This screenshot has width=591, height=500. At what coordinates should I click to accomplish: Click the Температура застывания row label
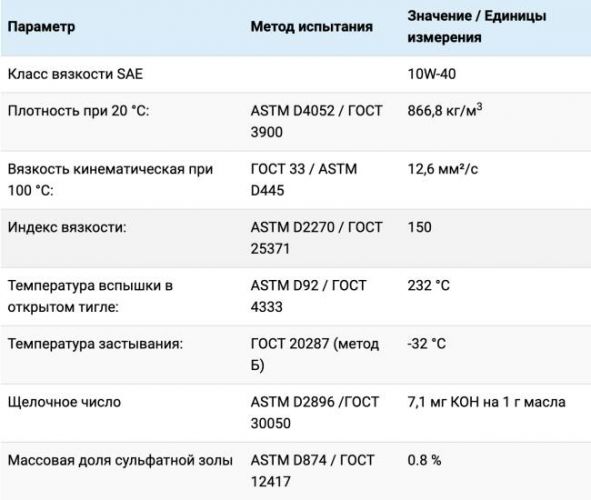(x=95, y=344)
